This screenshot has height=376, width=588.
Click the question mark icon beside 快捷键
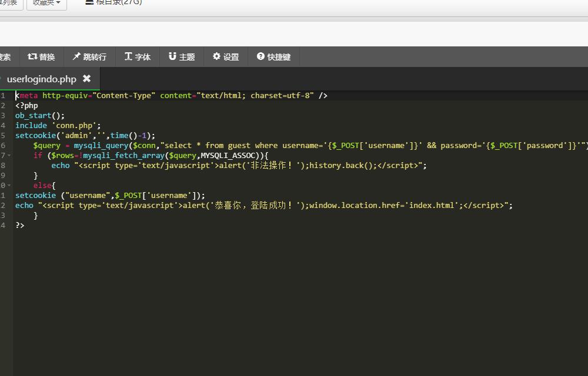[260, 56]
